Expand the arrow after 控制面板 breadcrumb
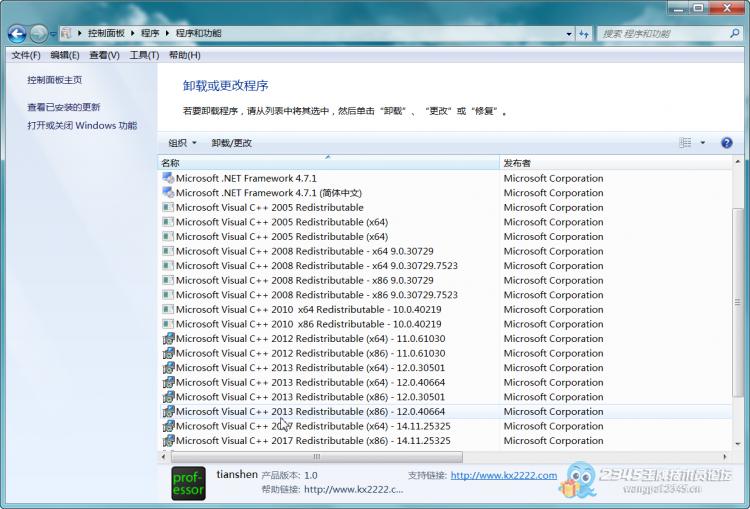 pyautogui.click(x=132, y=33)
